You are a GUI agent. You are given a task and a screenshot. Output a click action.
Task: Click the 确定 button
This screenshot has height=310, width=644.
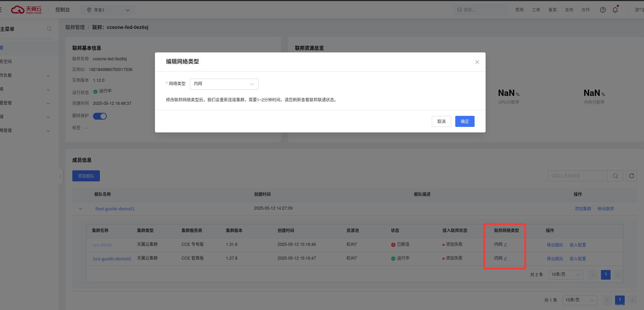465,121
